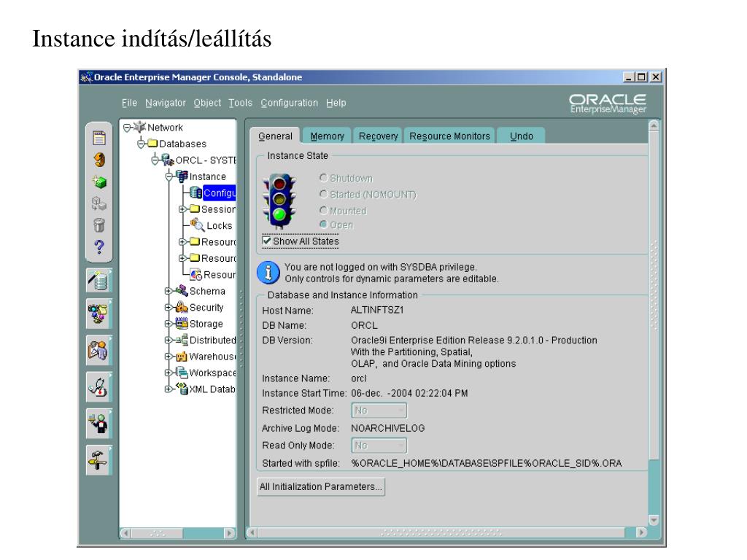Open the File menu
Screen dimensions: 747x560
(129, 103)
